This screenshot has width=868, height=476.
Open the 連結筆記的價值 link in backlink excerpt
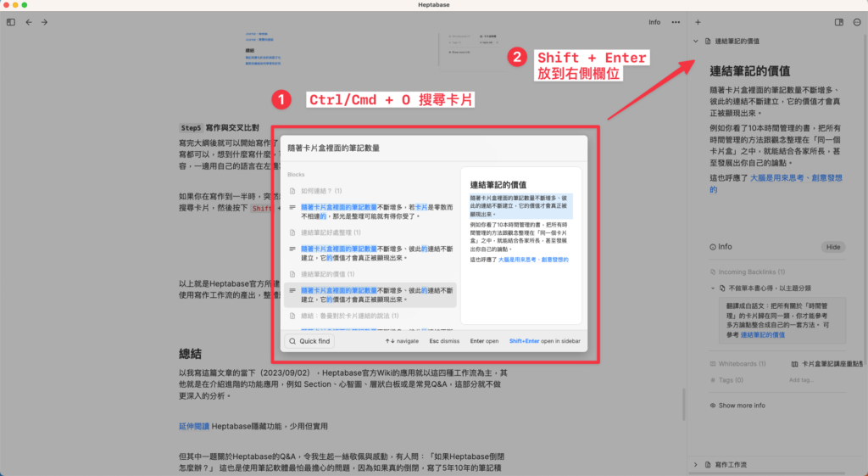click(763, 334)
